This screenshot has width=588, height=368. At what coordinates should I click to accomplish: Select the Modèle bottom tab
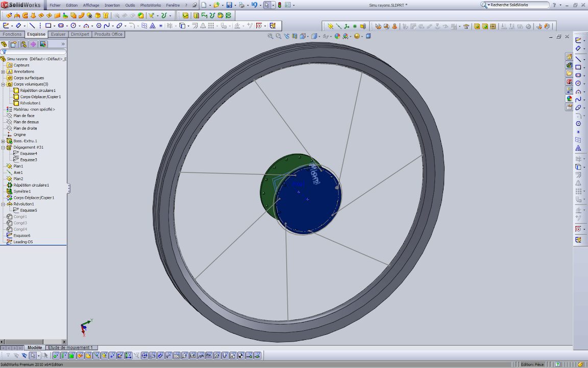35,348
